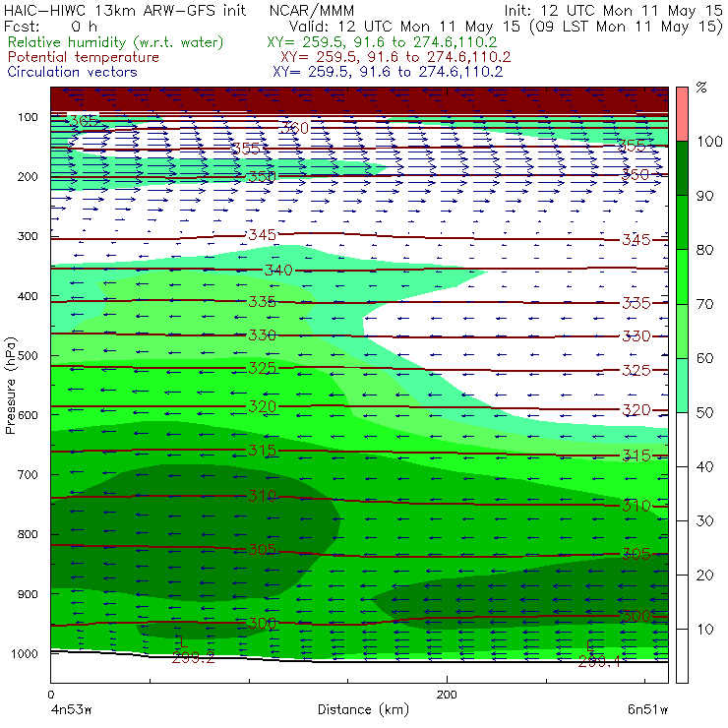Click the '310' contour label in plot center
Screen dimensions: 728x728
263,496
